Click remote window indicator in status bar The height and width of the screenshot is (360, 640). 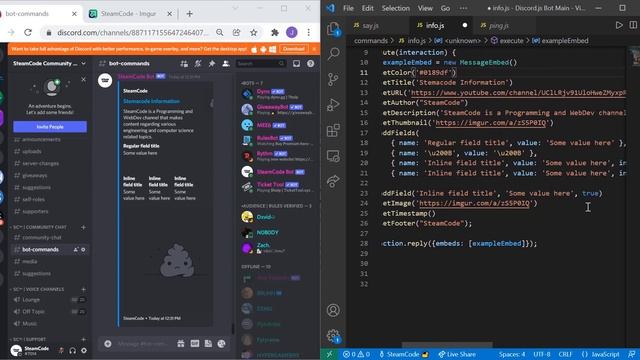click(x=330, y=354)
